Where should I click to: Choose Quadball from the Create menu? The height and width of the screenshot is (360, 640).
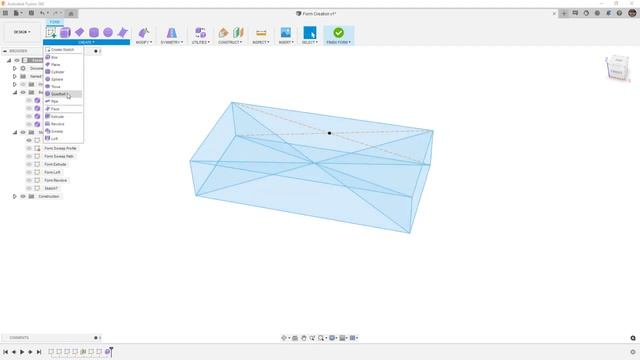[63, 94]
